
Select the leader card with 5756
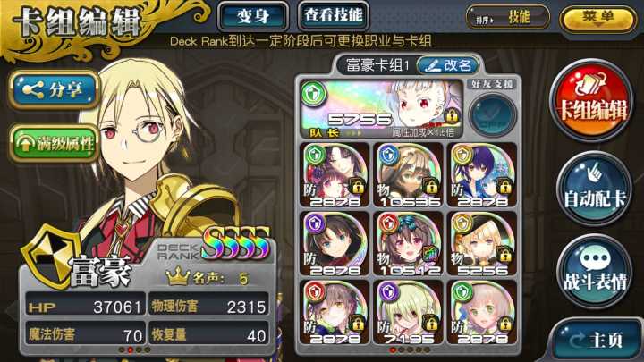(x=382, y=109)
